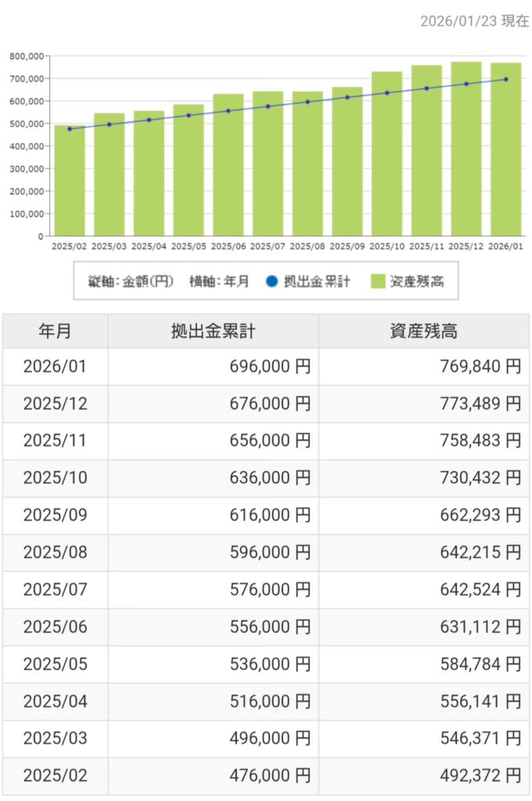Select the 492,372 円 balance cell

point(423,776)
